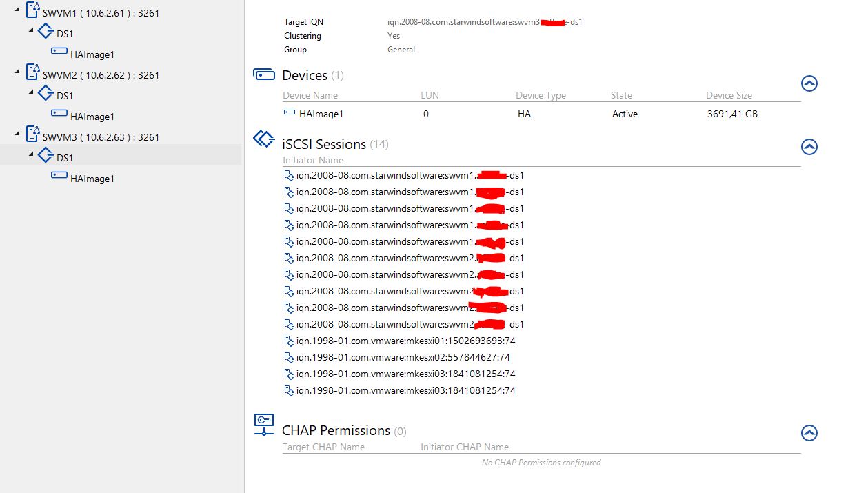This screenshot has width=868, height=493.
Task: Click the iSCSI Sessions section heading
Action: [x=324, y=144]
